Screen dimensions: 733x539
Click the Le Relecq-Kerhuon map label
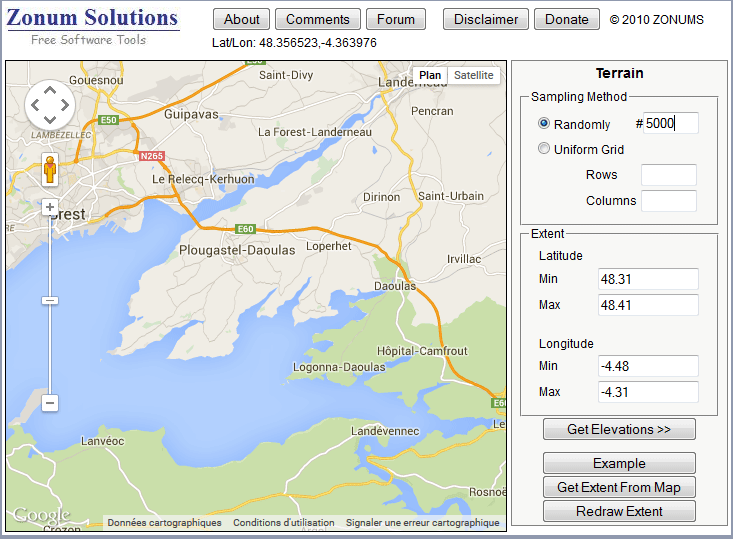pyautogui.click(x=203, y=179)
